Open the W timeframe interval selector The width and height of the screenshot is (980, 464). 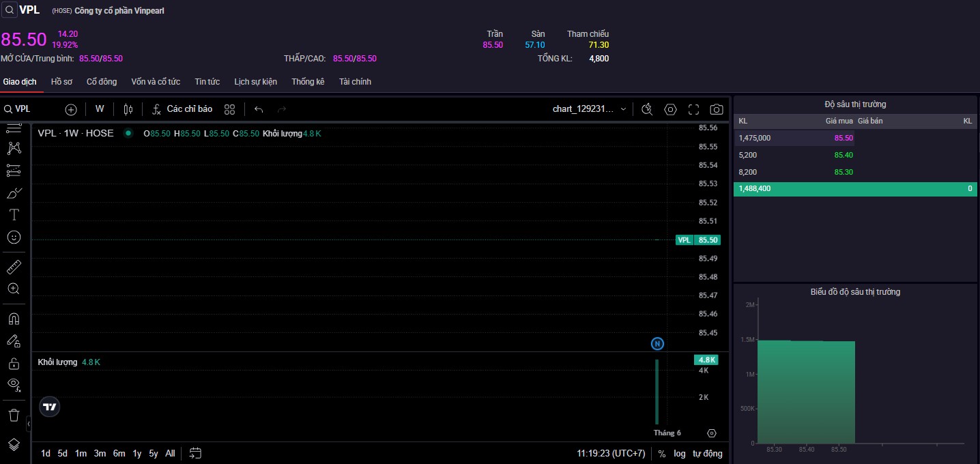(100, 109)
